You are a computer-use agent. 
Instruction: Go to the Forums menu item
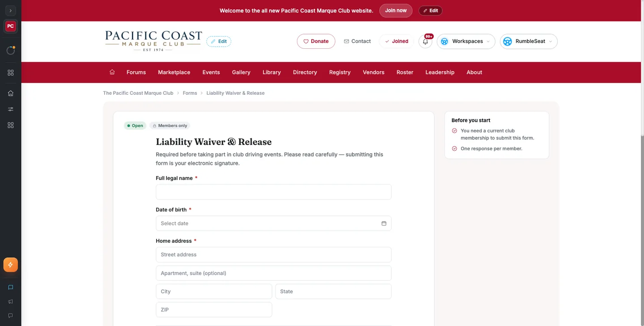(136, 72)
